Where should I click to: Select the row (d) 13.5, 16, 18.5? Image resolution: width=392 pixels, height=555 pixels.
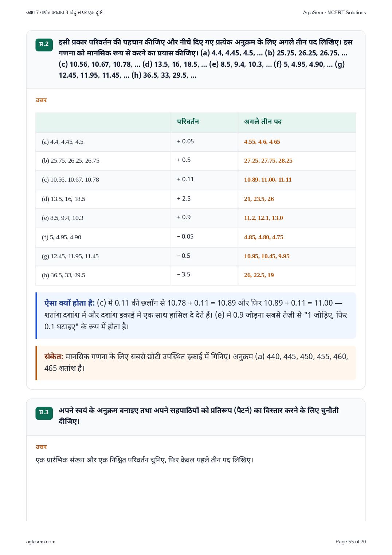[196, 199]
